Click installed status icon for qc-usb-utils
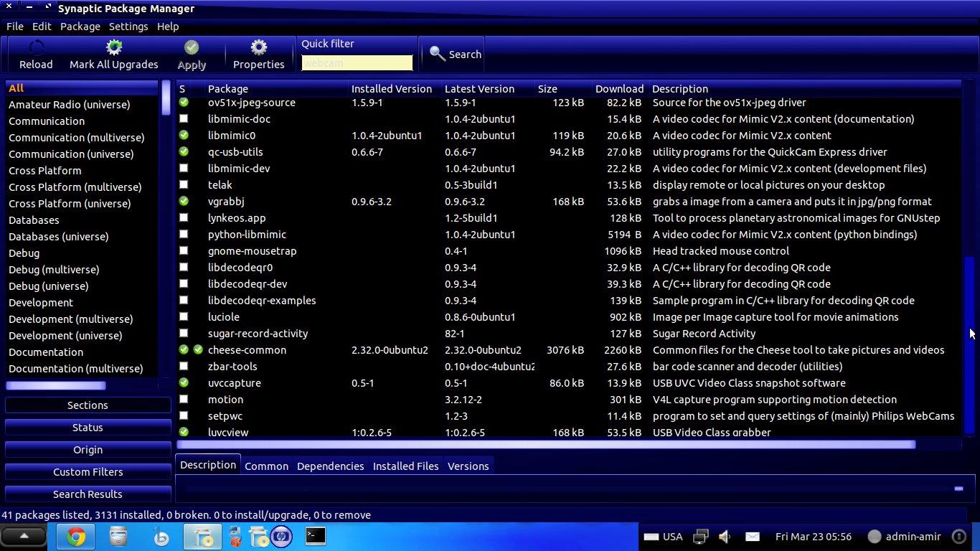Viewport: 980px width, 551px height. 184,151
